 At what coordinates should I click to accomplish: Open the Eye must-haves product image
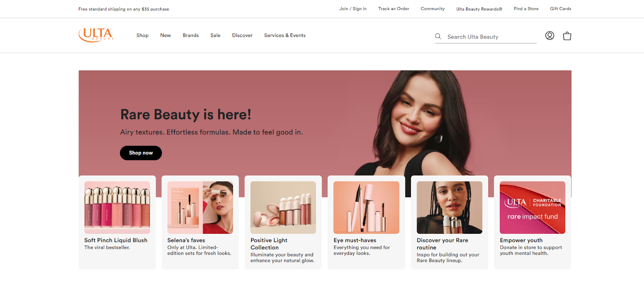[366, 207]
